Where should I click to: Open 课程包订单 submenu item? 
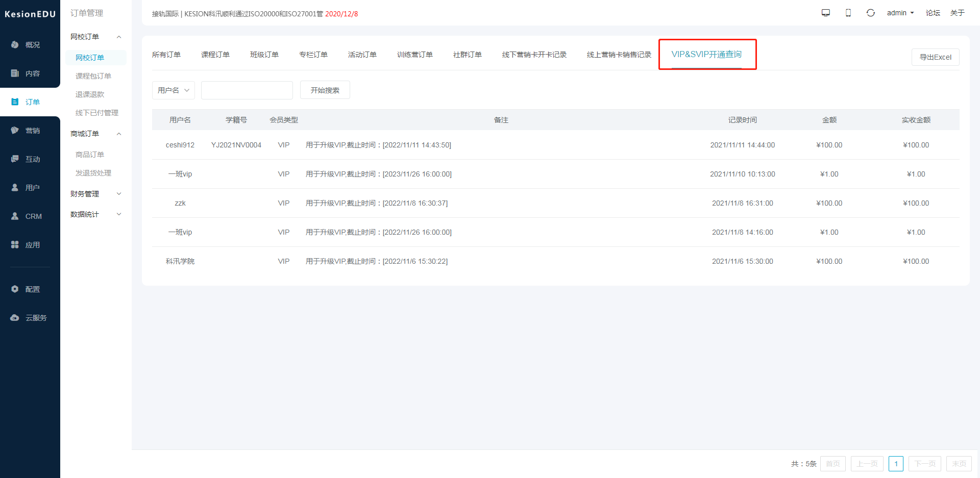coord(93,76)
